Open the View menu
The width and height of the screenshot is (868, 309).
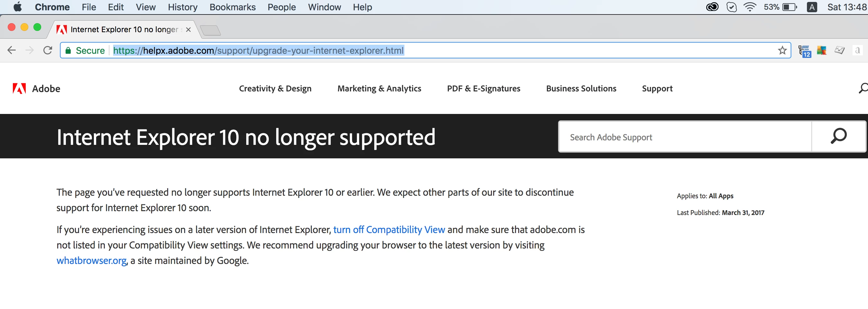pyautogui.click(x=146, y=7)
